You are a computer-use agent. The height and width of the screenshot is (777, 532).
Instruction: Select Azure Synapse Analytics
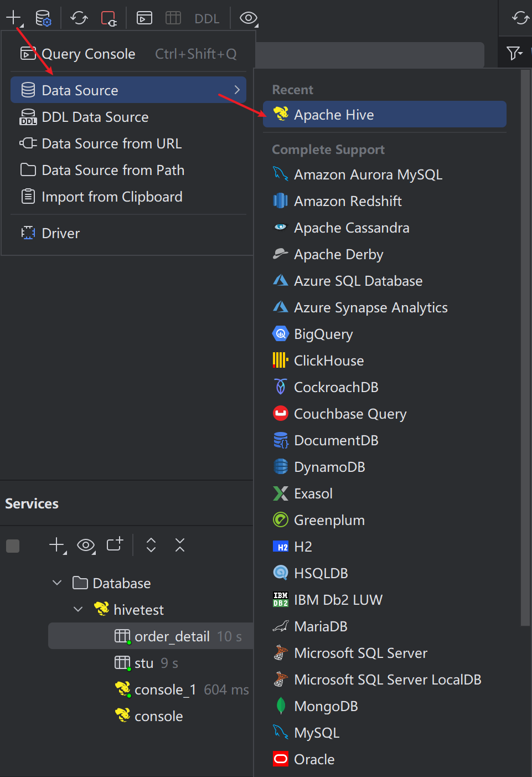385,307
